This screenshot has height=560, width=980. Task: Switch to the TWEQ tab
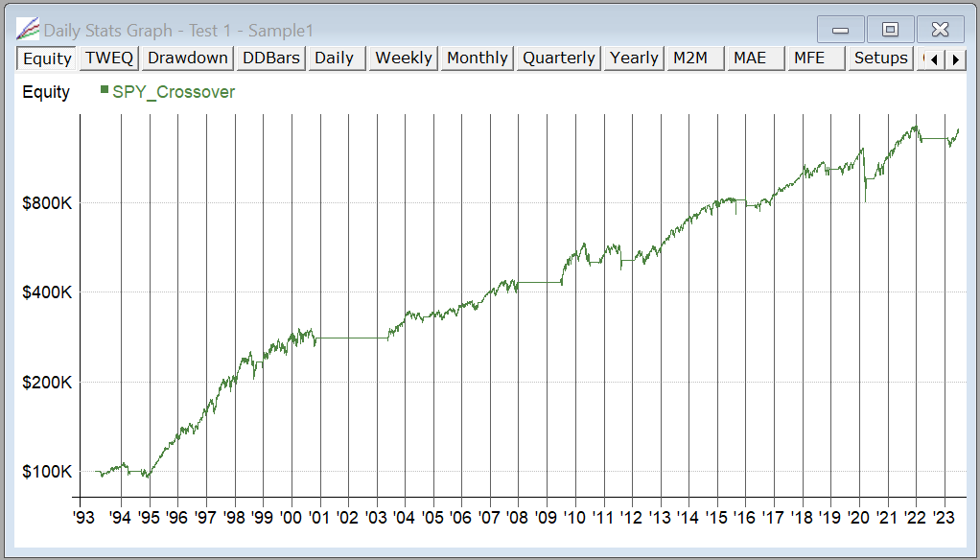tap(109, 58)
